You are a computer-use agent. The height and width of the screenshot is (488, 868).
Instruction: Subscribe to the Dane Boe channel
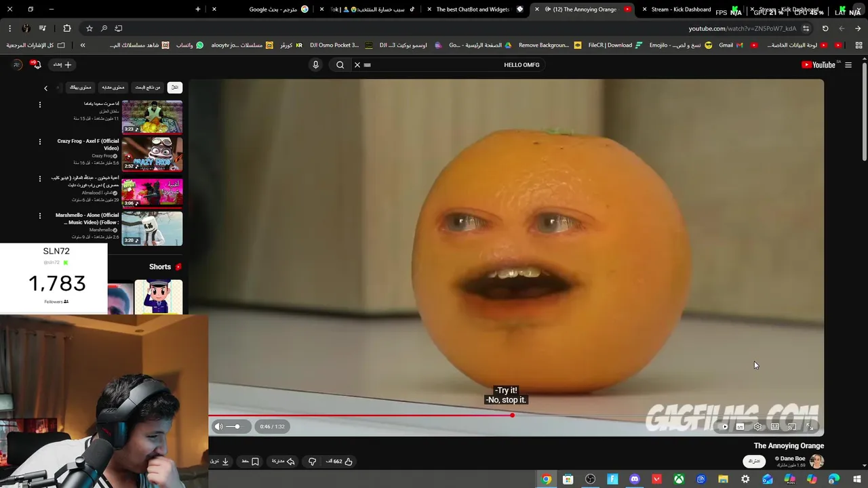point(754,461)
